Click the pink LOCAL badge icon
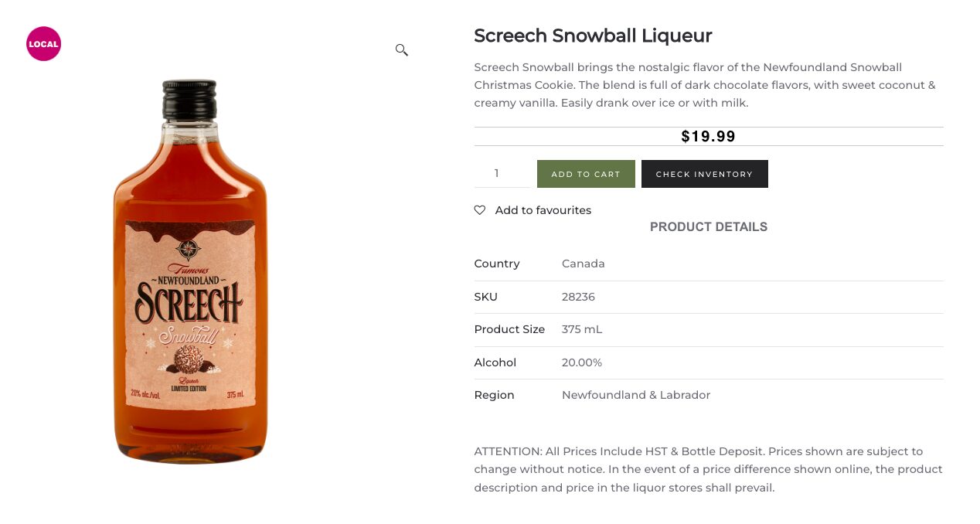Viewport: 980px width, 524px height. [x=43, y=44]
